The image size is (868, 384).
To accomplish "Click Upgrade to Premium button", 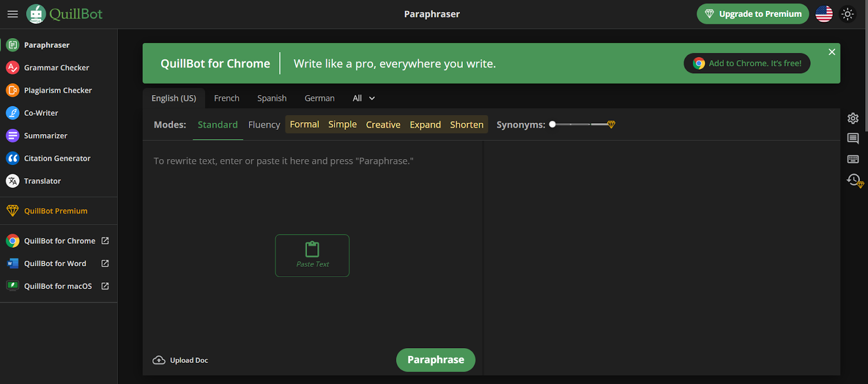I will (x=752, y=14).
